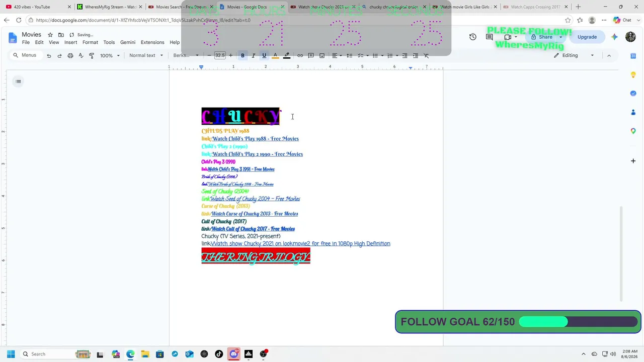644x362 pixels.
Task: Open Contacts in the side panel
Action: [633, 112]
